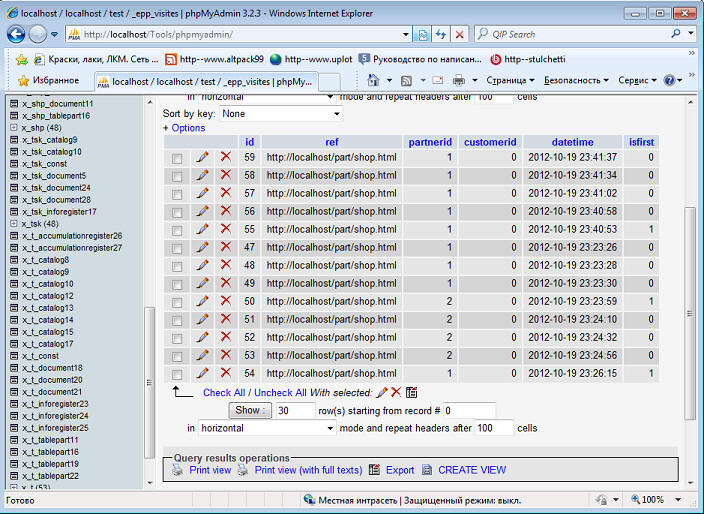This screenshot has width=704, height=514.
Task: Open a new blank tab
Action: pyautogui.click(x=329, y=82)
